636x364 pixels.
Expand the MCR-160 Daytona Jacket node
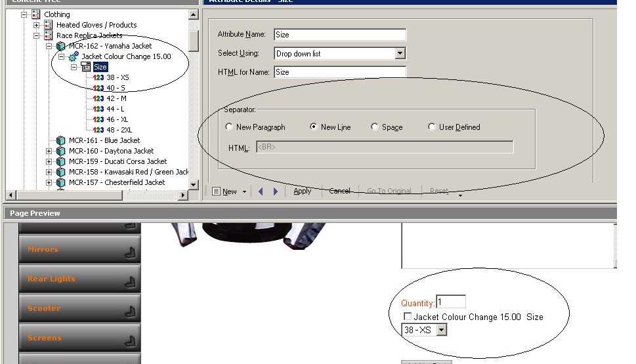(49, 151)
